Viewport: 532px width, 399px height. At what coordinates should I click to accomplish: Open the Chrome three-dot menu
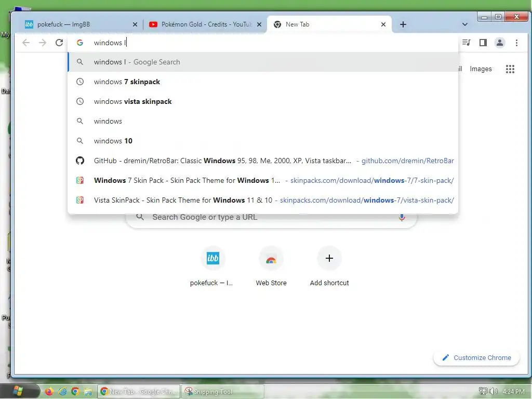coord(516,43)
